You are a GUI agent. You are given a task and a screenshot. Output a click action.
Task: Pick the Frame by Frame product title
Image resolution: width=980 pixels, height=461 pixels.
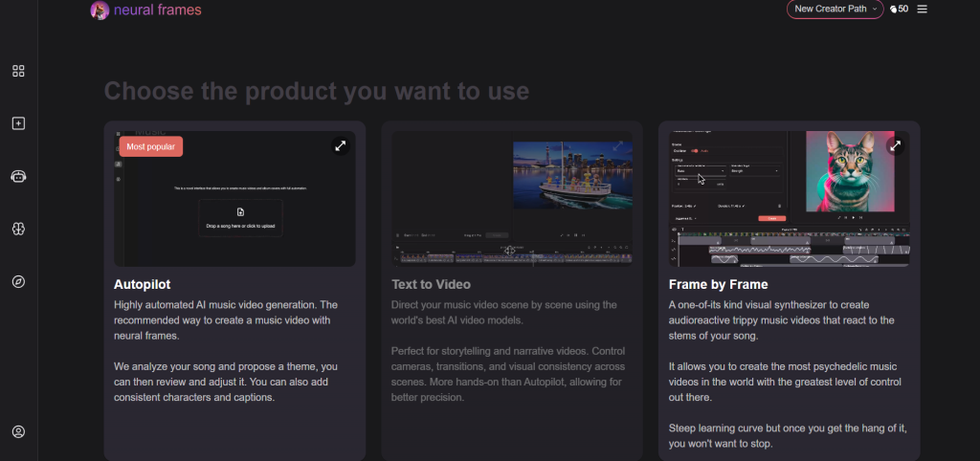[x=718, y=284]
